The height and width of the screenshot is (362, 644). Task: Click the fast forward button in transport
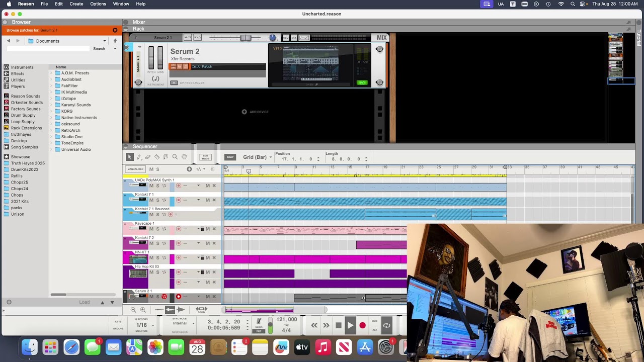(326, 325)
